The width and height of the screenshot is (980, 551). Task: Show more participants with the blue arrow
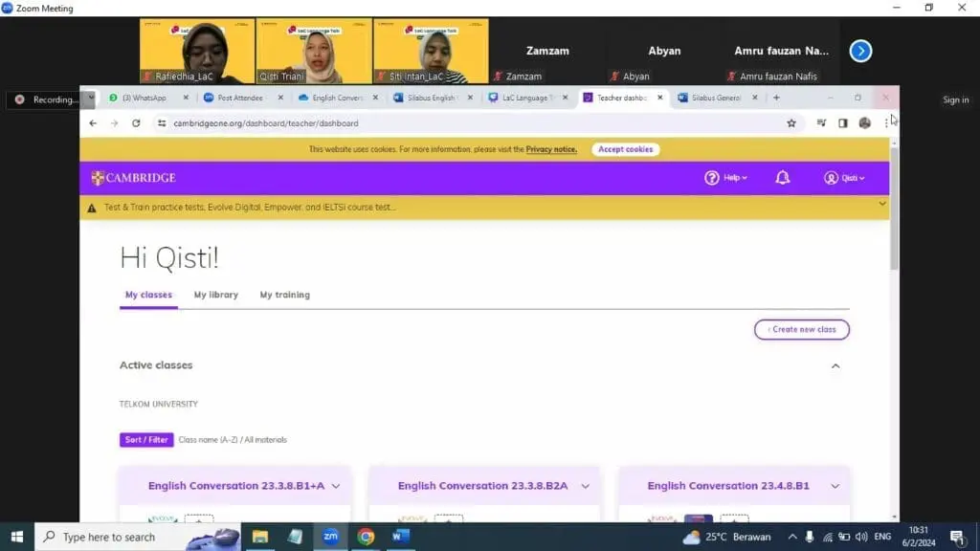click(x=860, y=51)
